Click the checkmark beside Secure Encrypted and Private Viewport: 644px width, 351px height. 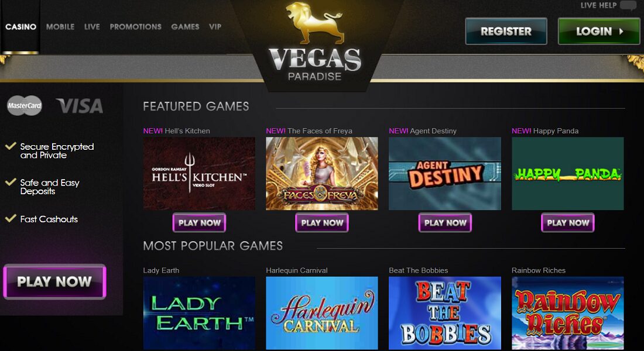11,146
